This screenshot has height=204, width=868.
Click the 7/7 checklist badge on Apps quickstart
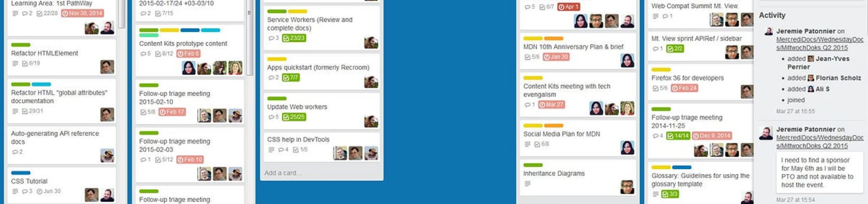click(x=290, y=78)
